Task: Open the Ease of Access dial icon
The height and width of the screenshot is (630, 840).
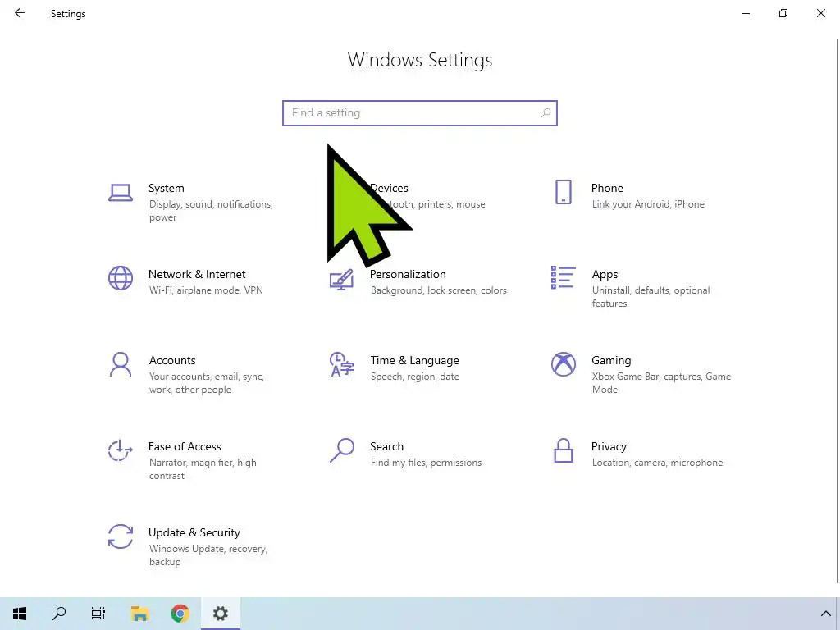Action: [x=120, y=450]
